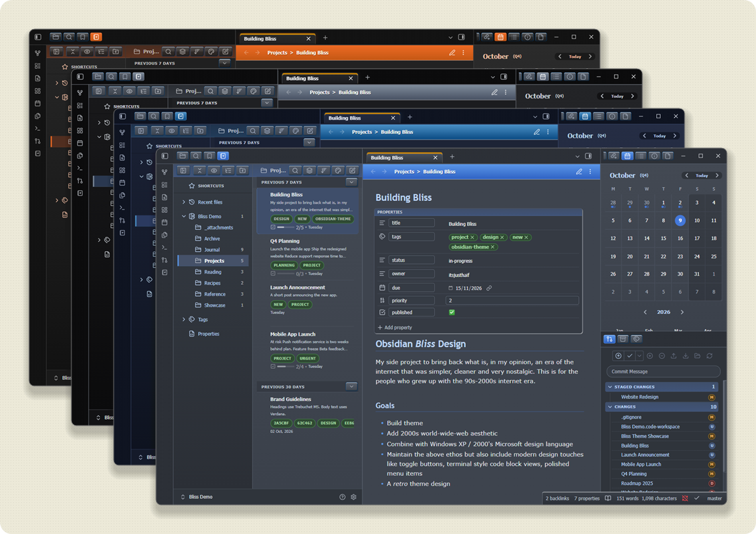Open archive box tab in lower-right panel

pos(623,339)
